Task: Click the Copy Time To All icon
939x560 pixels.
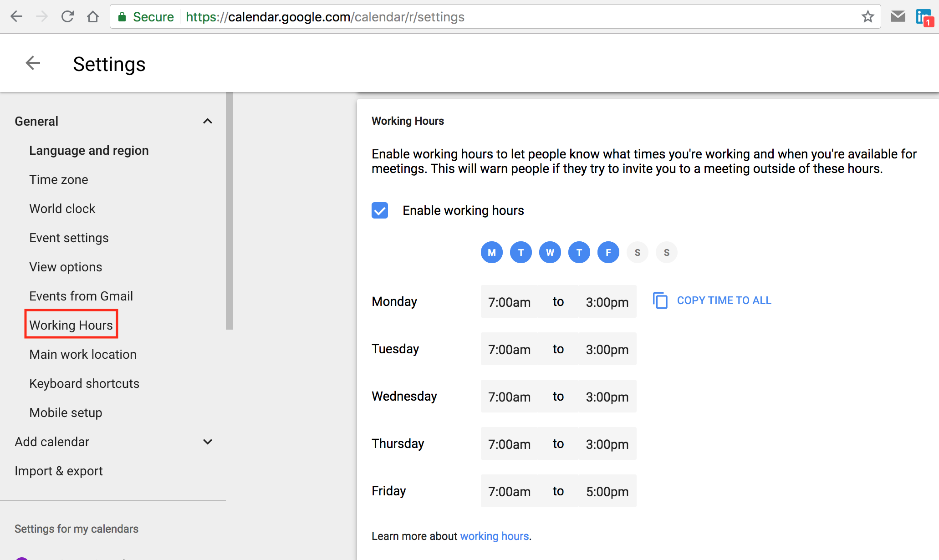Action: pos(660,300)
